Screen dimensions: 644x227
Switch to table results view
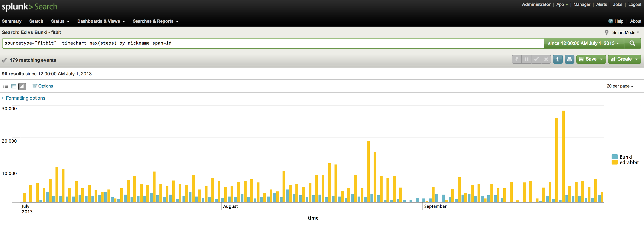pos(14,87)
